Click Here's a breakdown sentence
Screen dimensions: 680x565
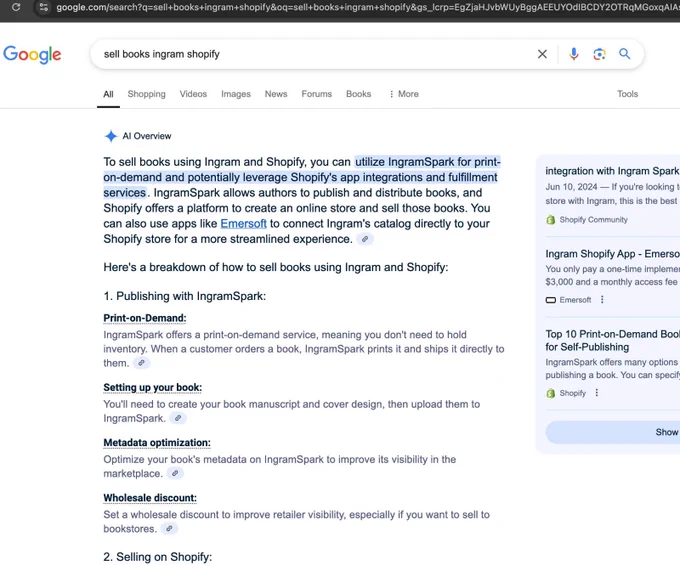coord(276,267)
